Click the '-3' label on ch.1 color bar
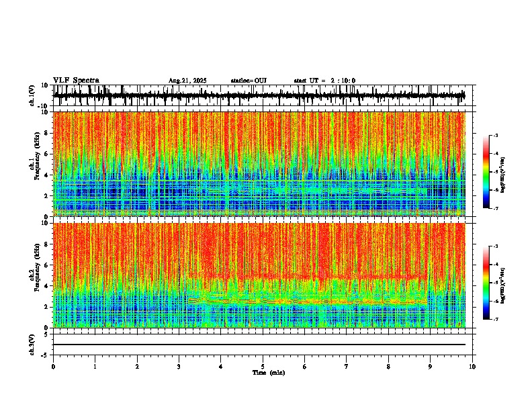This screenshot has height=411, width=532. point(496,135)
